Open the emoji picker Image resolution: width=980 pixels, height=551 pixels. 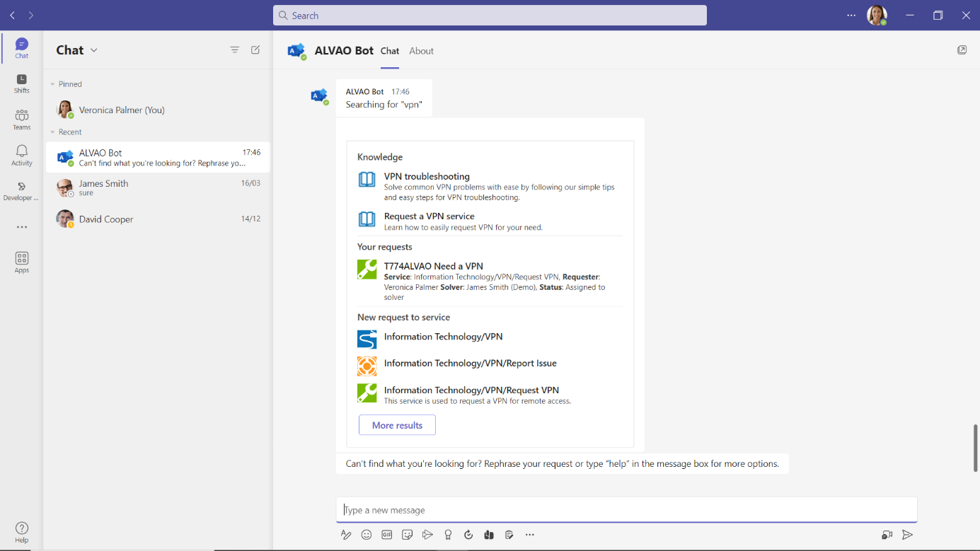(367, 535)
